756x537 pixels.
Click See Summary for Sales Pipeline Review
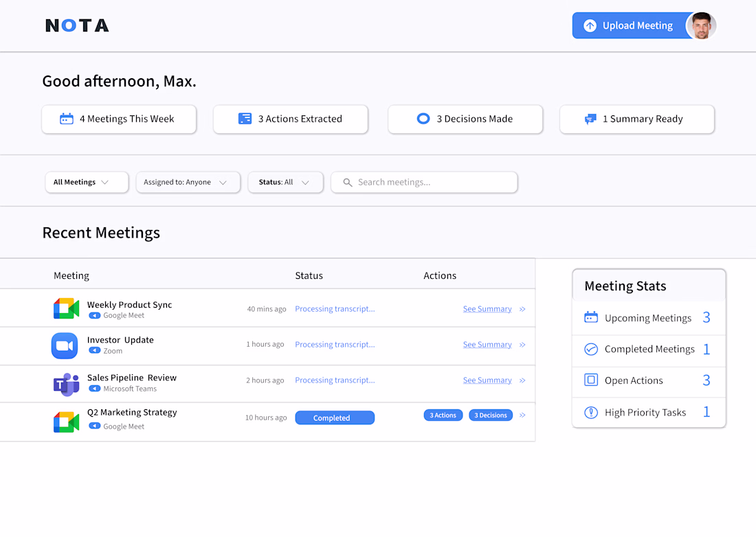(487, 380)
